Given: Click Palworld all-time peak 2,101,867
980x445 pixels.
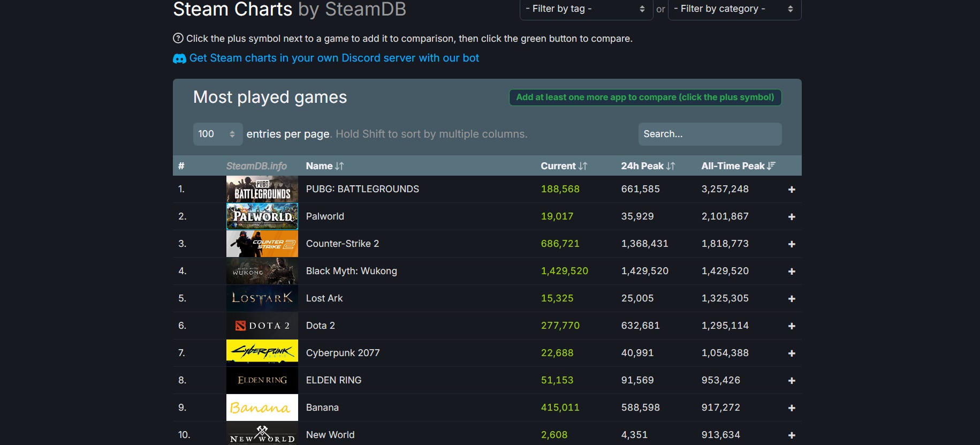Looking at the screenshot, I should [725, 216].
